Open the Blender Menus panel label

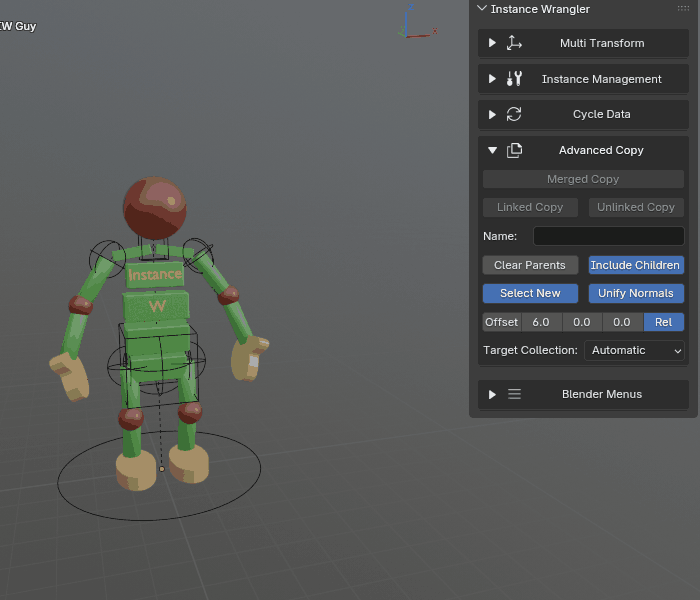coord(602,394)
